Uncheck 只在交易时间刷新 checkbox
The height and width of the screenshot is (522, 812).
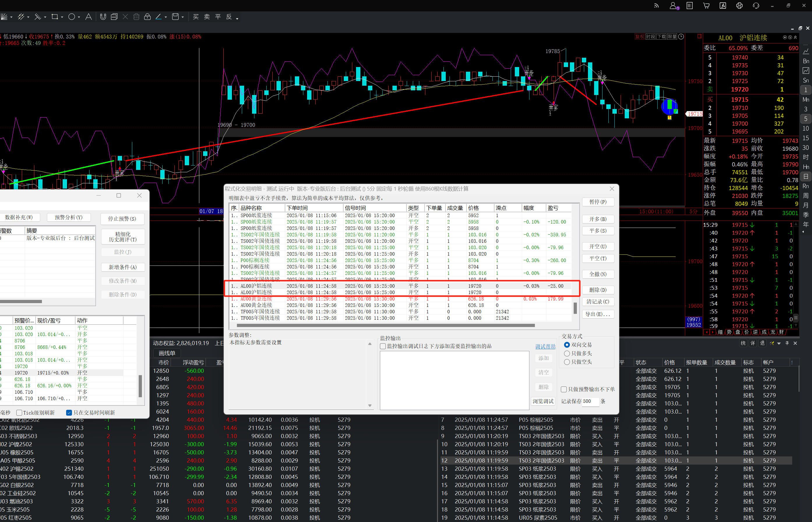tap(69, 412)
